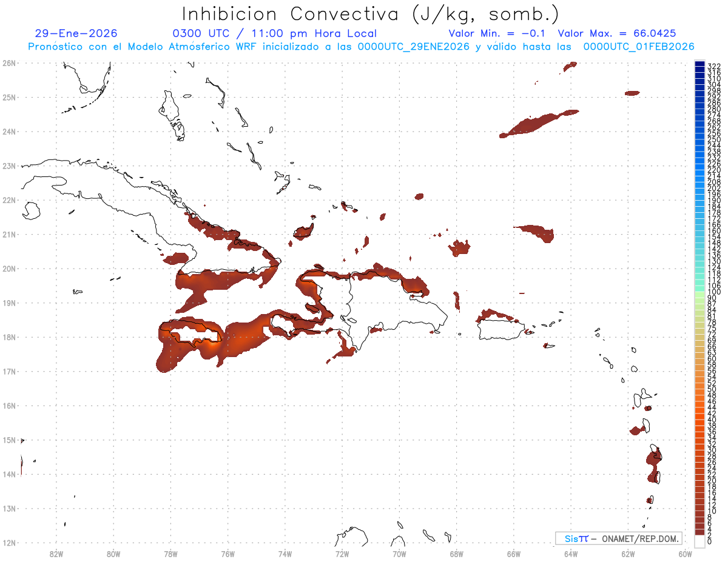Click the colorbar label '100'
This screenshot has width=728, height=562.
click(x=713, y=292)
